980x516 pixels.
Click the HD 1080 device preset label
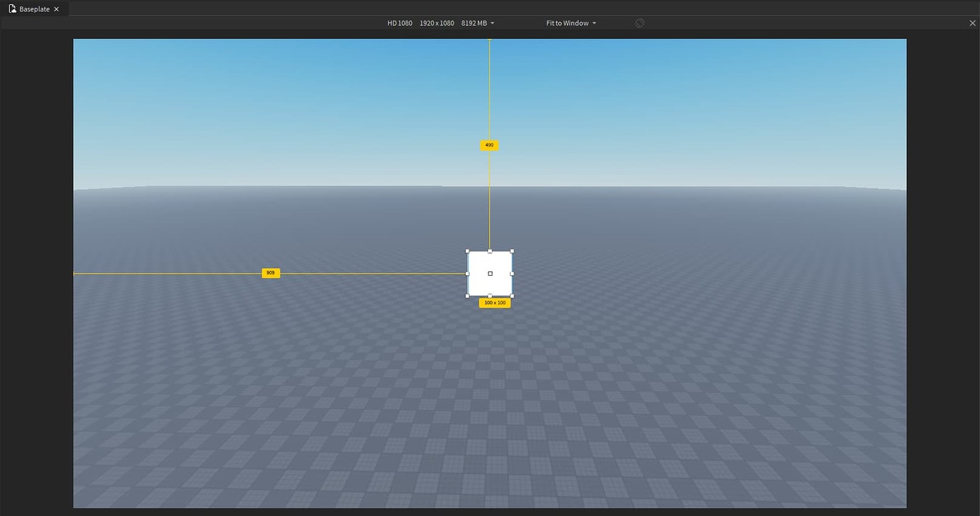[400, 23]
